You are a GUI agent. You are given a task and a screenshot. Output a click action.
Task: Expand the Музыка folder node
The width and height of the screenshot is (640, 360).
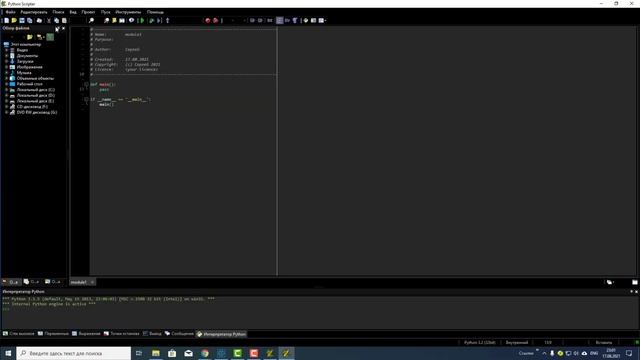[x=7, y=73]
